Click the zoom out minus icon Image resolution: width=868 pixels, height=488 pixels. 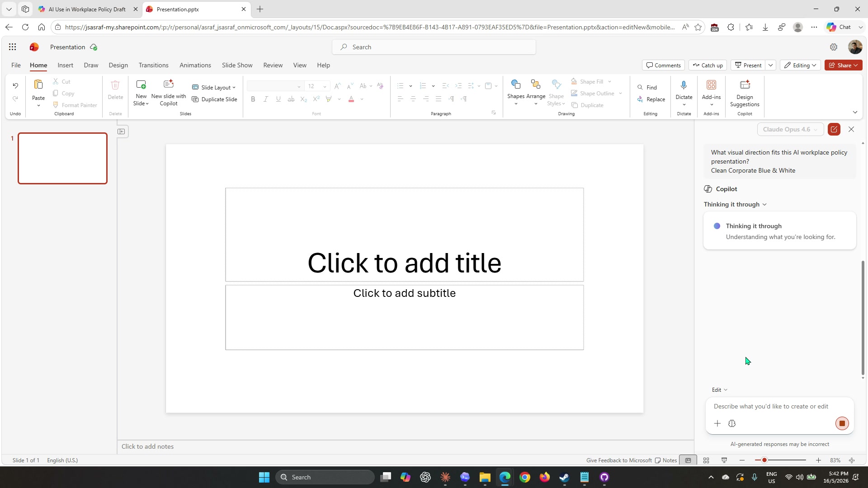point(742,460)
